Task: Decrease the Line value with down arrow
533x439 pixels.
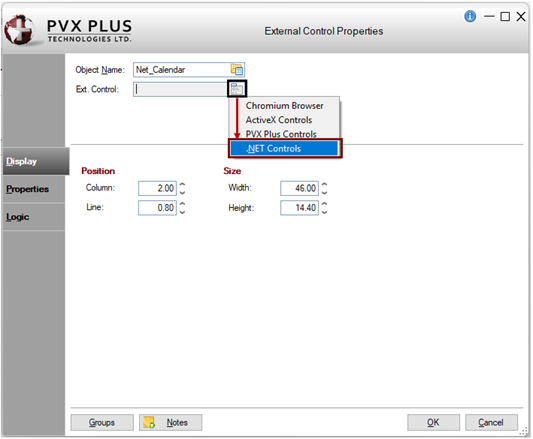Action: coord(182,212)
